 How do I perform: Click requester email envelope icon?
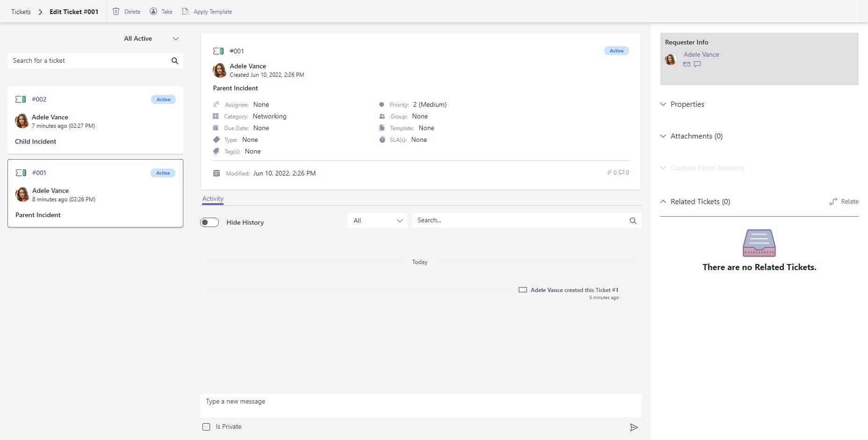(x=687, y=64)
